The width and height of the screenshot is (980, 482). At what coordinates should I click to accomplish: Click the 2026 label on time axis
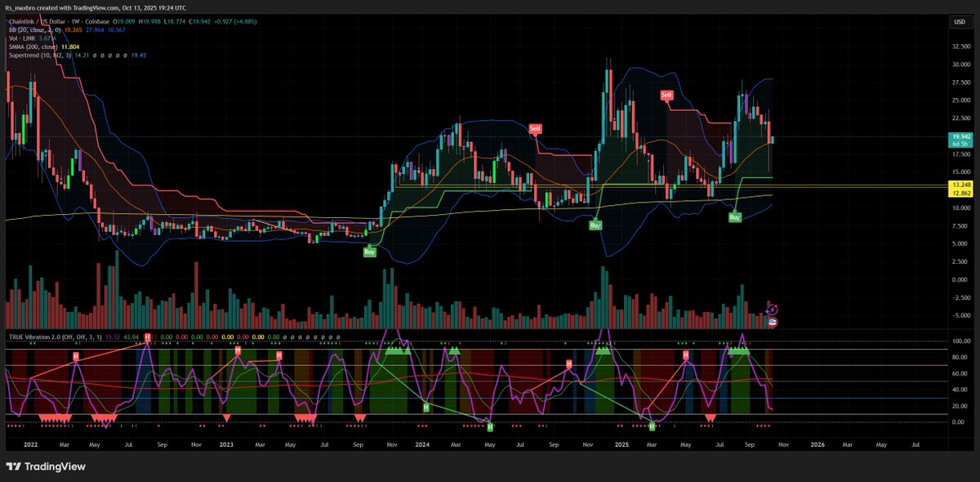point(817,444)
